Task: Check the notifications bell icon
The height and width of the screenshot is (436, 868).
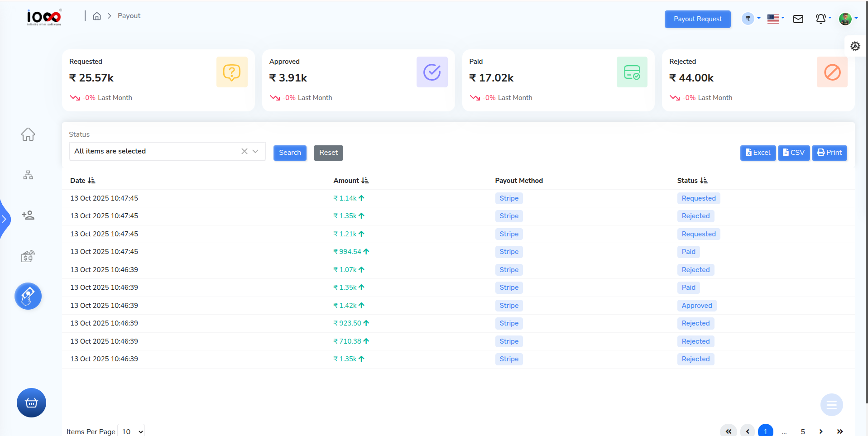Action: (x=821, y=19)
